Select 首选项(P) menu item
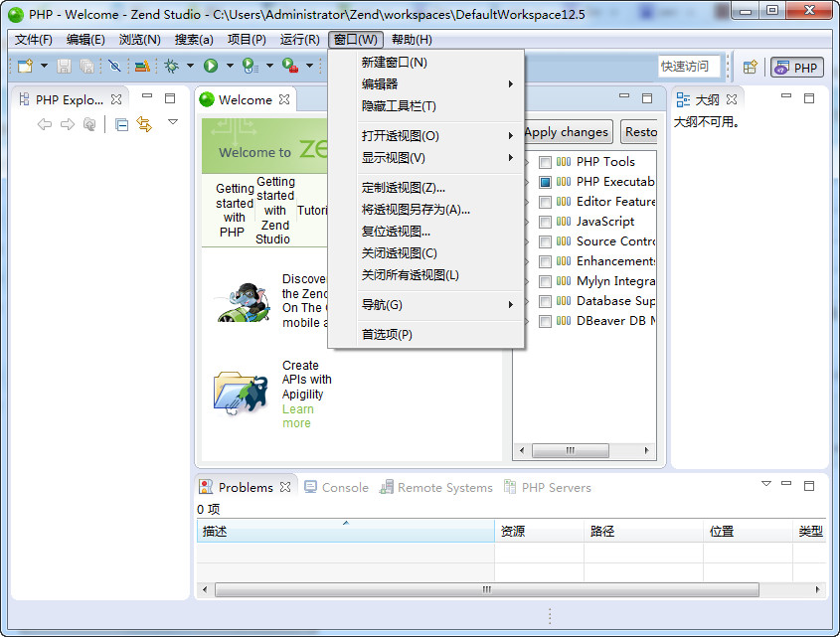The image size is (840, 637). (x=425, y=334)
